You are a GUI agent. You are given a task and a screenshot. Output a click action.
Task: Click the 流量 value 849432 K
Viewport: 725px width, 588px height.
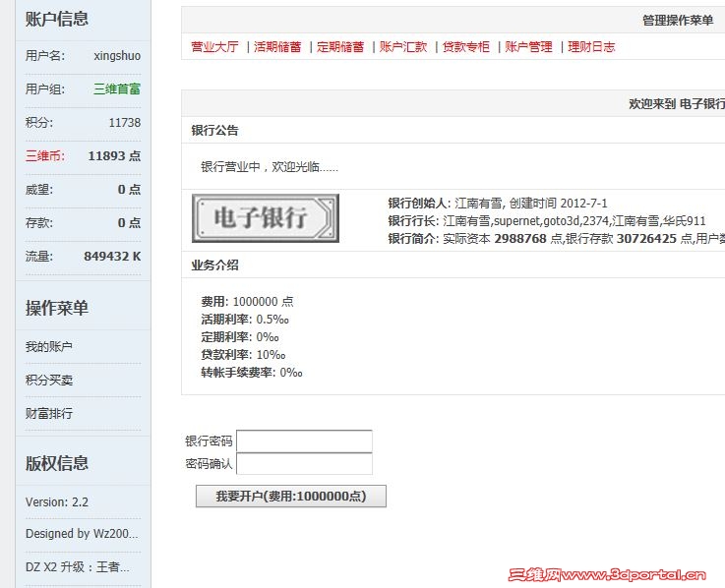tap(112, 256)
